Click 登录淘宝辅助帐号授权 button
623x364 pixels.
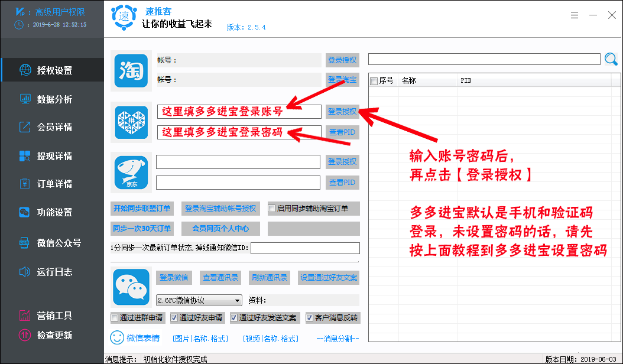pyautogui.click(x=220, y=208)
